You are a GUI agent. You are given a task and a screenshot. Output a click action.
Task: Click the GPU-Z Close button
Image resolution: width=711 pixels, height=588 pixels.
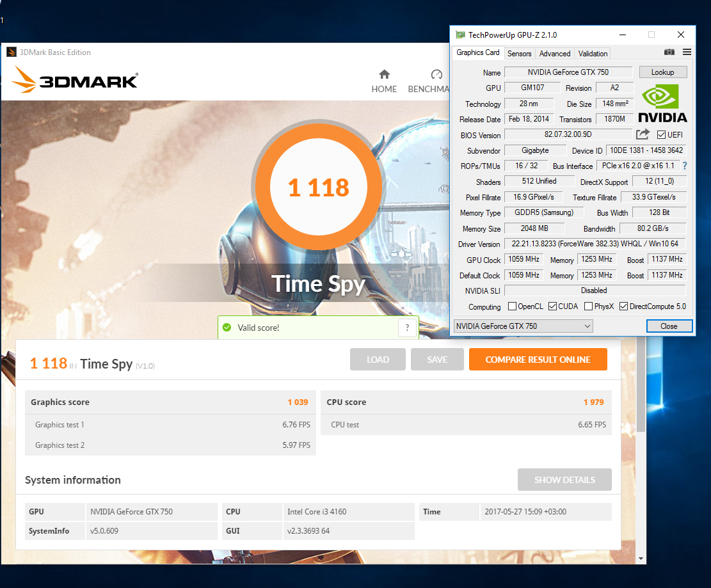[669, 326]
